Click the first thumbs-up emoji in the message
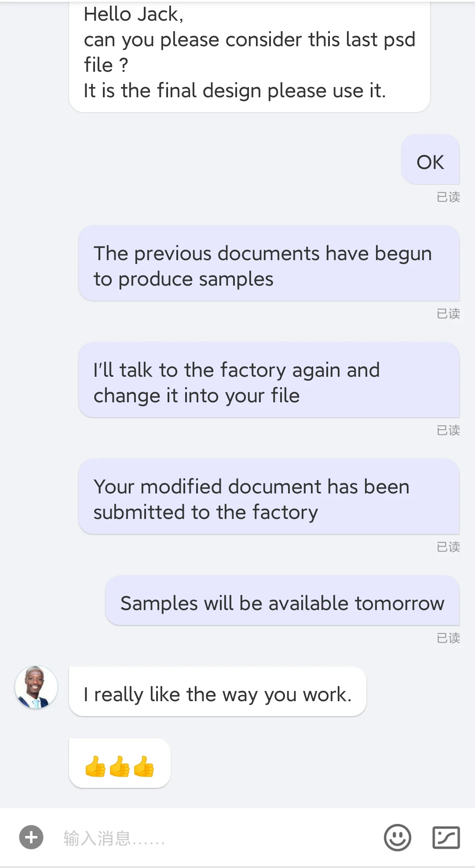Viewport: 475px width, 868px height. [x=95, y=766]
